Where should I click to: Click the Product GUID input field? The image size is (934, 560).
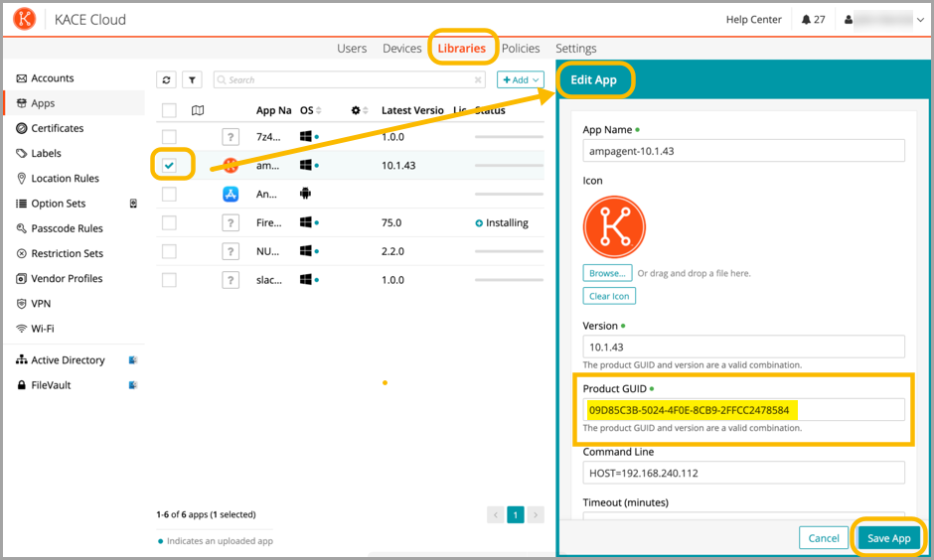743,410
